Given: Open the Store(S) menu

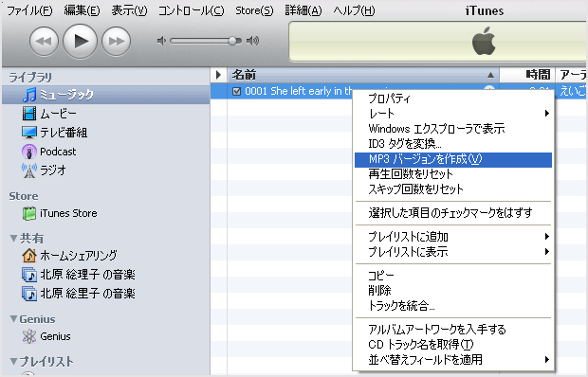Looking at the screenshot, I should click(x=254, y=10).
